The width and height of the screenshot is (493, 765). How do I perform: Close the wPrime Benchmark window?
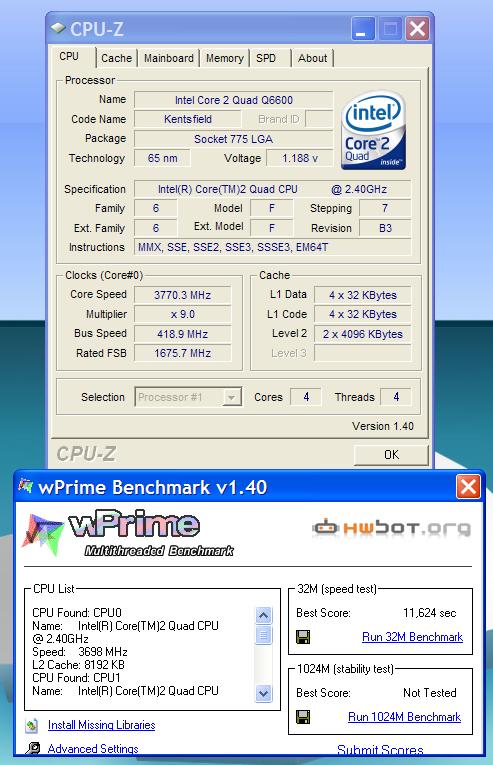point(468,486)
